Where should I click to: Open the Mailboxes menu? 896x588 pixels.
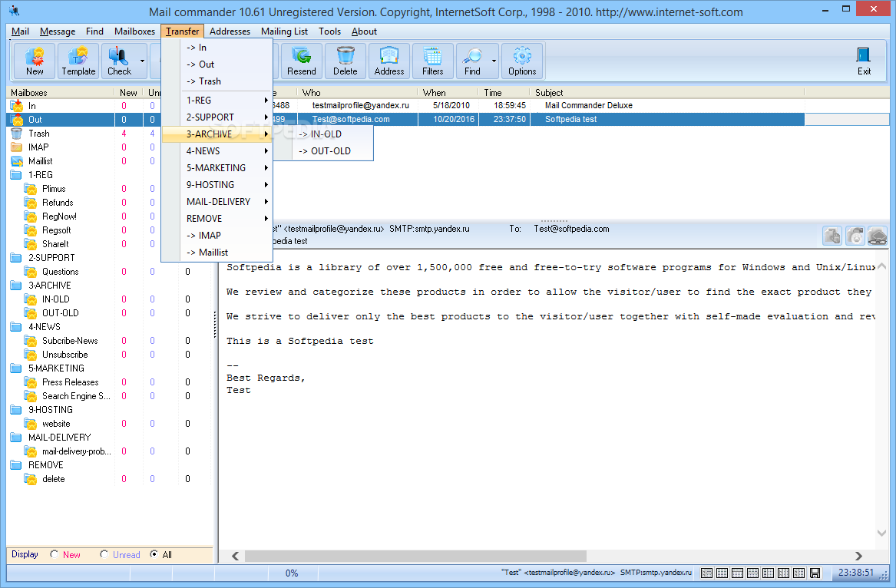point(134,31)
